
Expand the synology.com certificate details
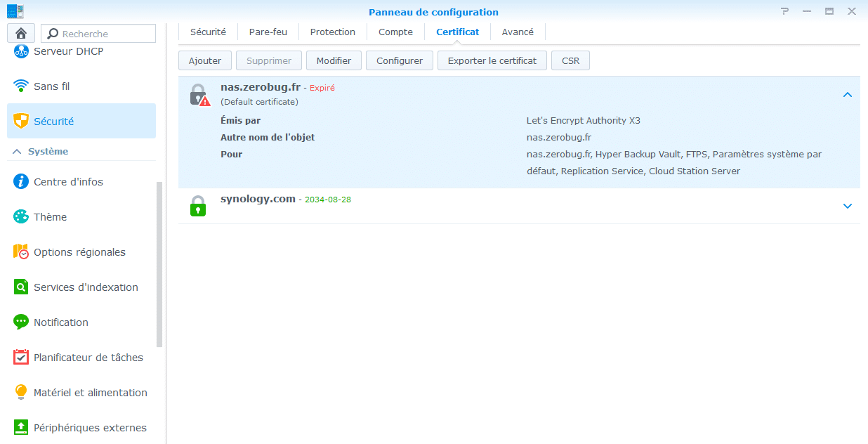click(847, 206)
